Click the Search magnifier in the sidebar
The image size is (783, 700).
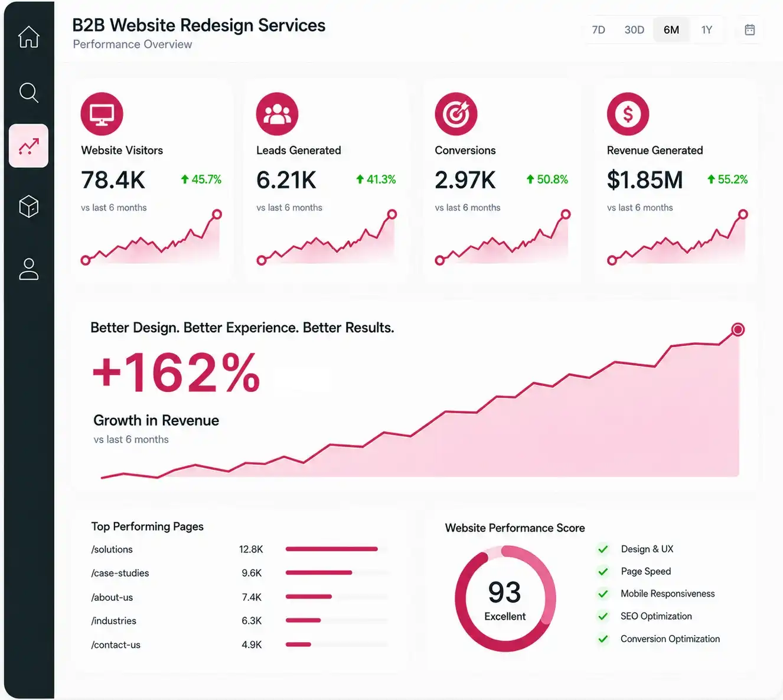[x=28, y=93]
